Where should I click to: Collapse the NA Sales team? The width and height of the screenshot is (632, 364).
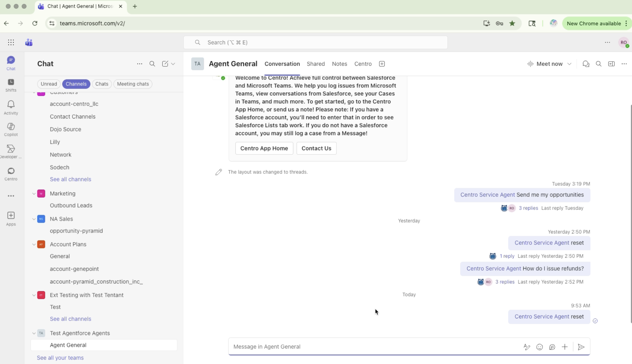point(34,219)
